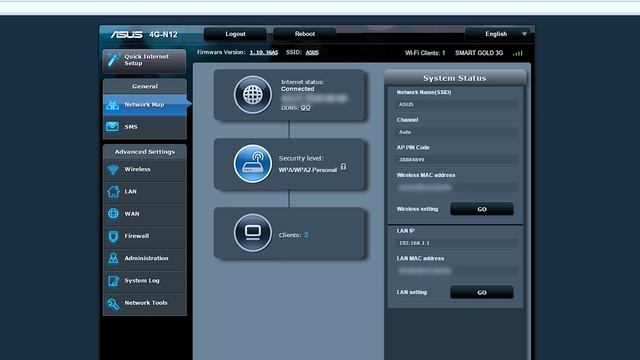This screenshot has width=640, height=360.
Task: Click the security padlock icon
Action: (x=343, y=166)
